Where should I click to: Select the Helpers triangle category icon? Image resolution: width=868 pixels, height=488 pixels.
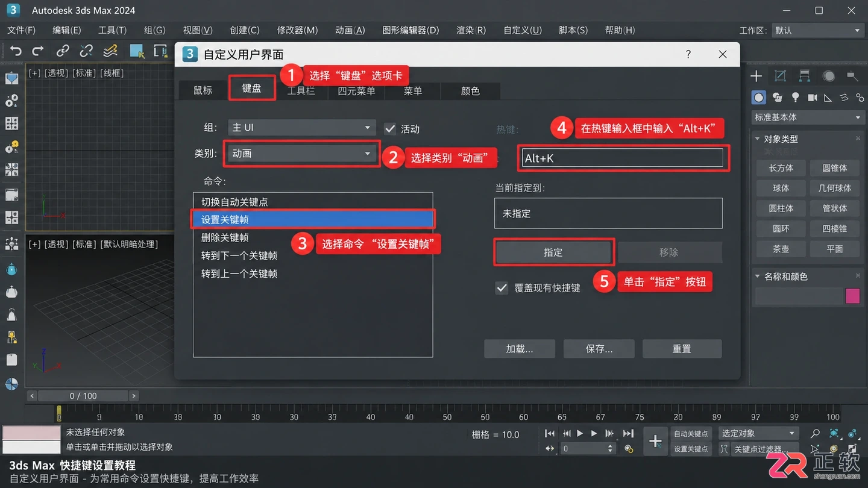[x=828, y=98]
